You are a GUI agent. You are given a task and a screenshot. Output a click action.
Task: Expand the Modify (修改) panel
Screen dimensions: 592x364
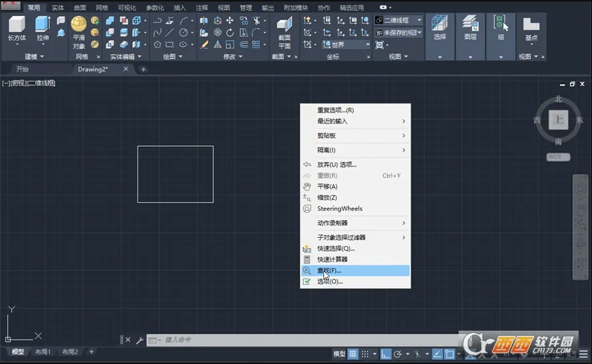pyautogui.click(x=233, y=57)
